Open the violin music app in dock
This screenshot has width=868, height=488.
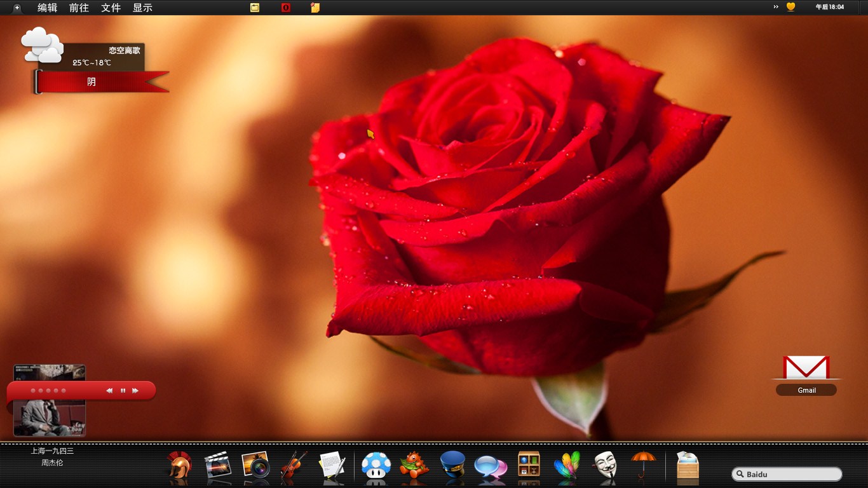pyautogui.click(x=294, y=465)
